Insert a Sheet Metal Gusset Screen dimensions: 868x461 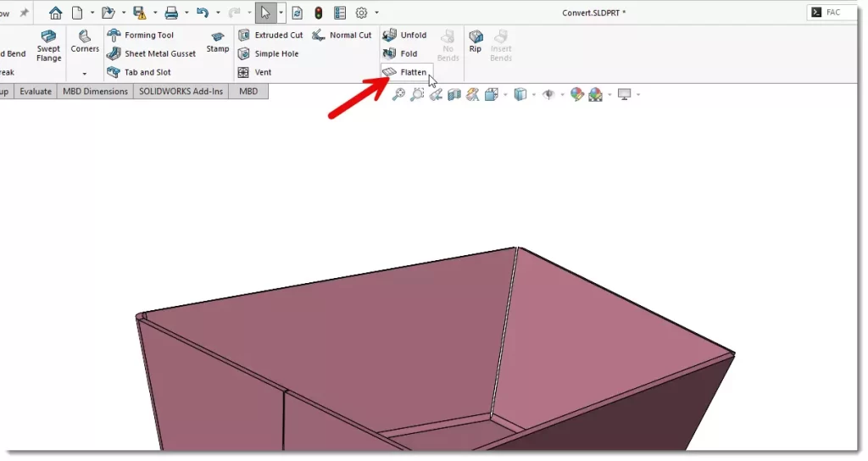[x=151, y=54]
